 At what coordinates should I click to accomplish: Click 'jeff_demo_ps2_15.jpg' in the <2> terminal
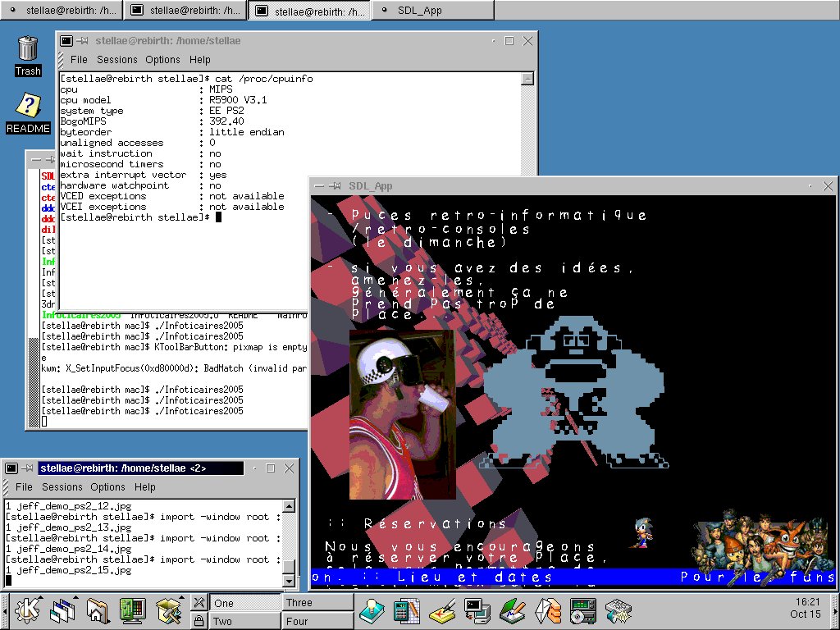[74, 571]
